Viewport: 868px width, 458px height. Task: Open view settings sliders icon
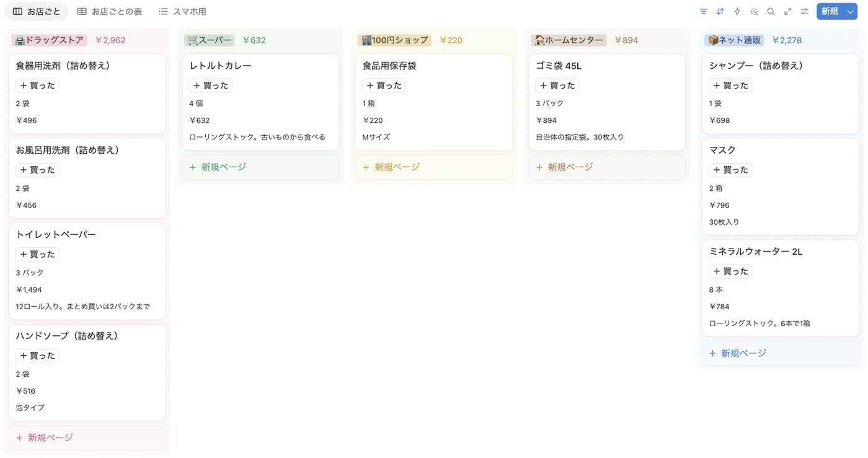(x=804, y=11)
